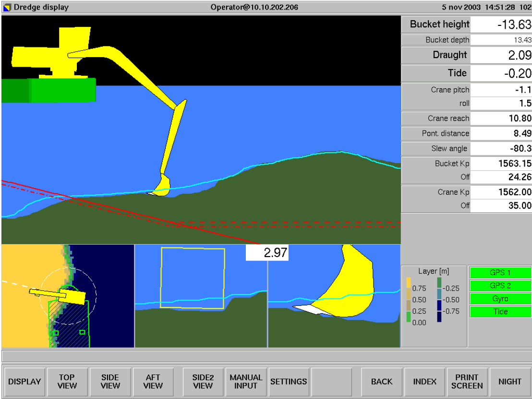Open the Side2 View
This screenshot has height=399, width=532.
coord(203,381)
